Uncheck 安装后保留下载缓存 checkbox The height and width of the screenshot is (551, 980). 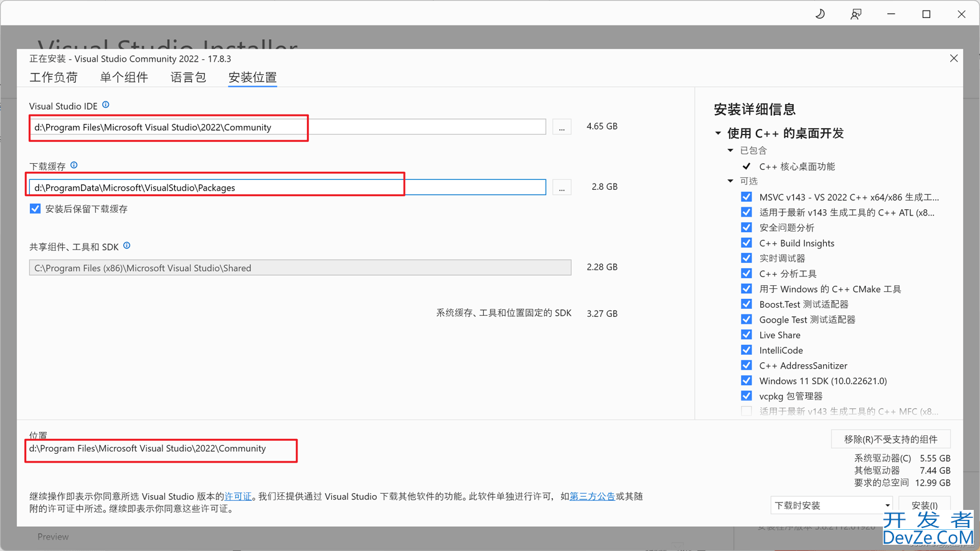(35, 209)
